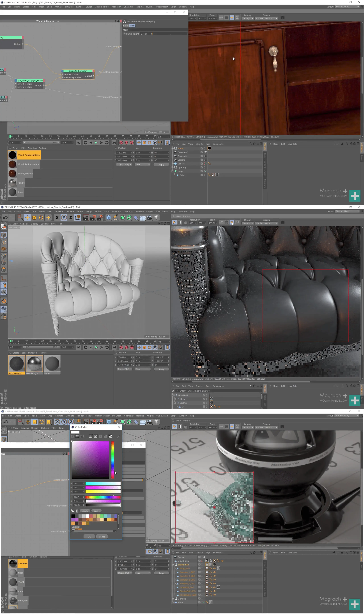Click Cancel in Color Picker dialog
Image resolution: width=364 pixels, height=614 pixels.
(x=102, y=537)
